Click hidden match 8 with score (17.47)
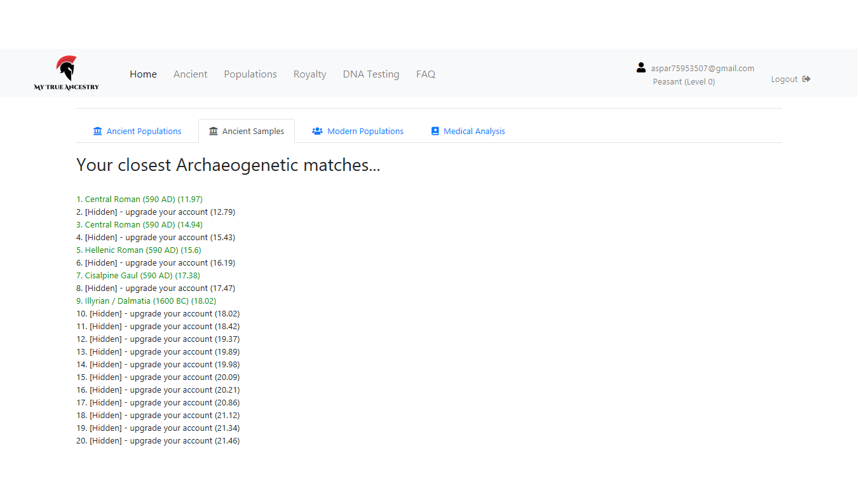 156,288
